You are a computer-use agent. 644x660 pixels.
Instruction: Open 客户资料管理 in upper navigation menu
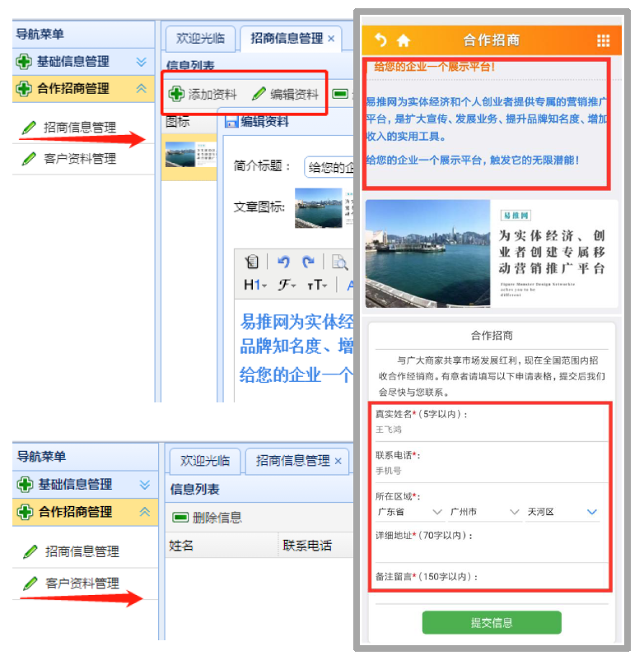tap(80, 159)
